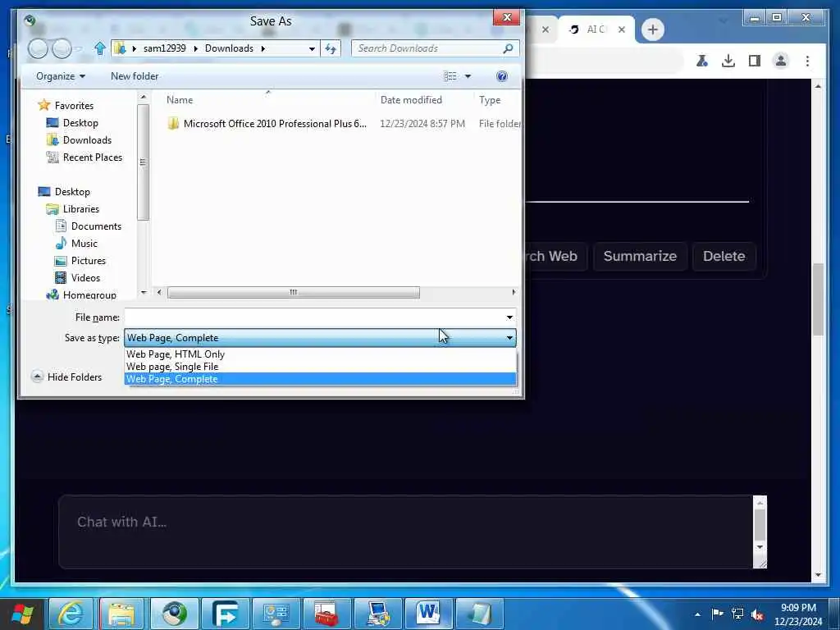Click the magnifier icon in Search Downloads
This screenshot has height=630, width=840.
[x=508, y=48]
